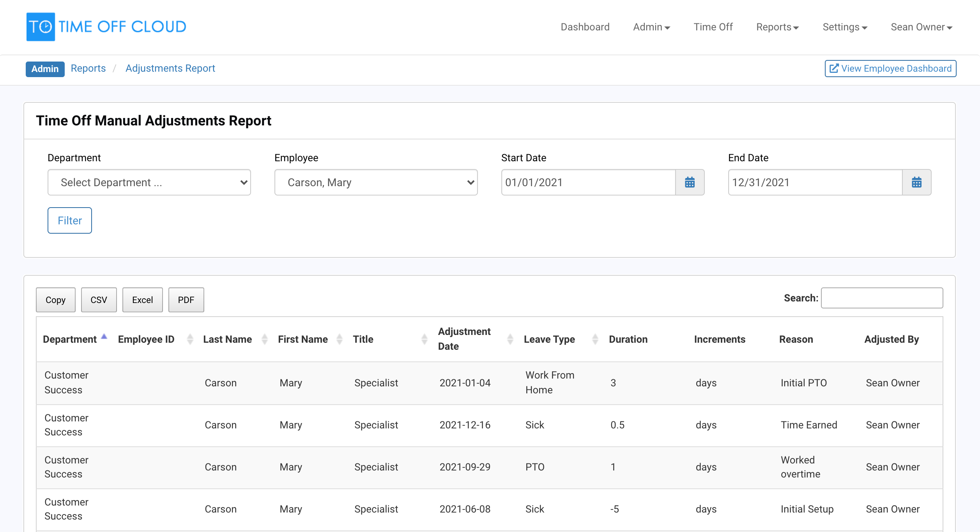Click the Time Off Cloud logo
The width and height of the screenshot is (980, 532).
click(106, 27)
